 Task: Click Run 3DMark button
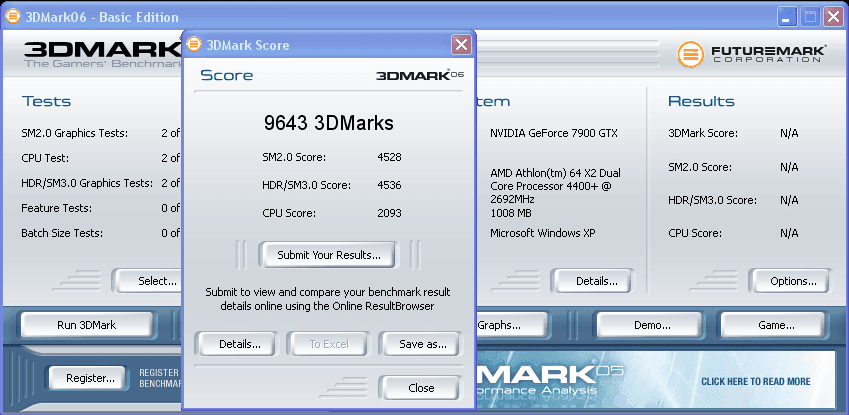(x=87, y=325)
